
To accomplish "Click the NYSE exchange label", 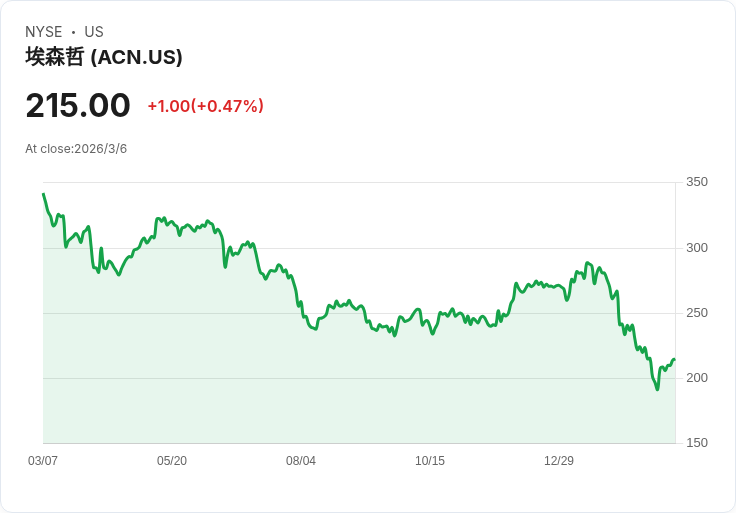I will pos(44,32).
